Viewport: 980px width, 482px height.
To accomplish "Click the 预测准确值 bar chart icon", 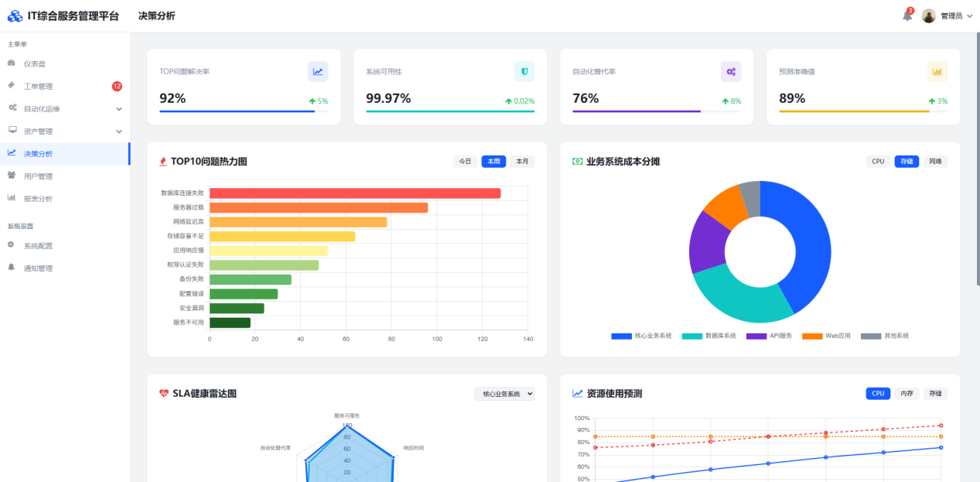I will coord(937,72).
